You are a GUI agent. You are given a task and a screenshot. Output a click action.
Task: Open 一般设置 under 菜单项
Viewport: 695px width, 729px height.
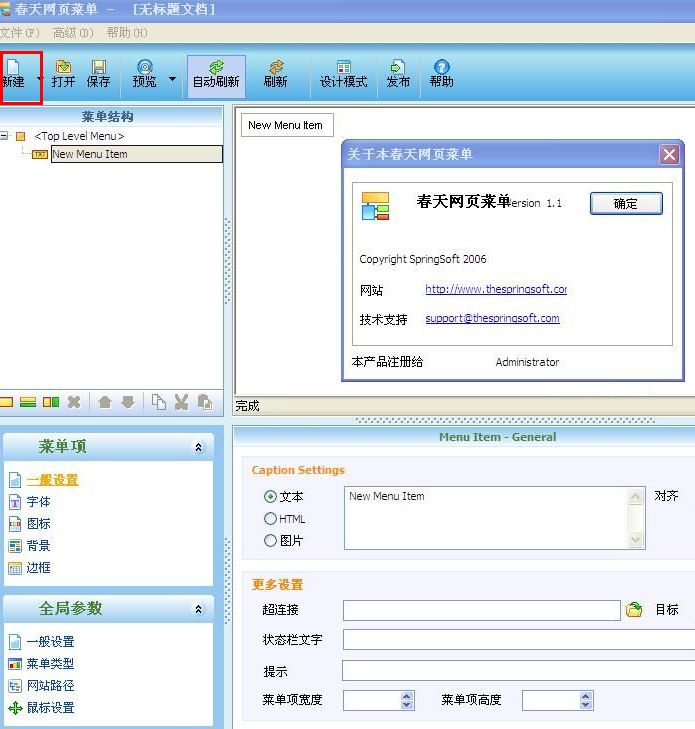click(53, 480)
